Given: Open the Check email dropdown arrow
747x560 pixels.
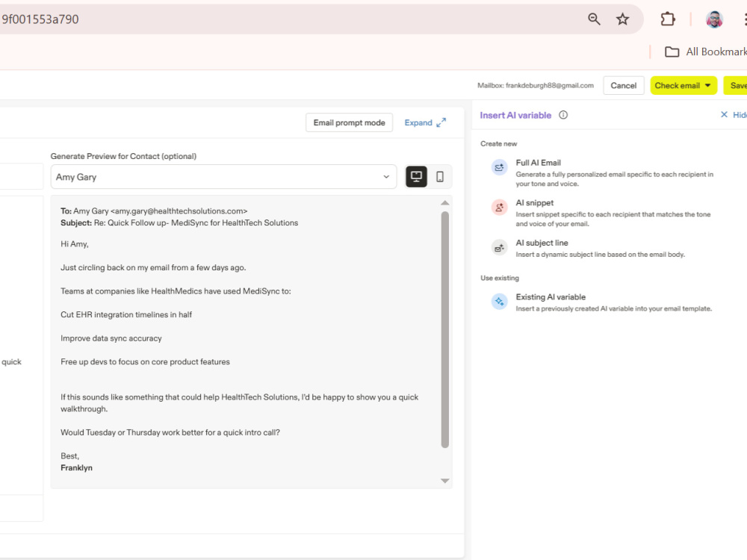Looking at the screenshot, I should pyautogui.click(x=708, y=86).
